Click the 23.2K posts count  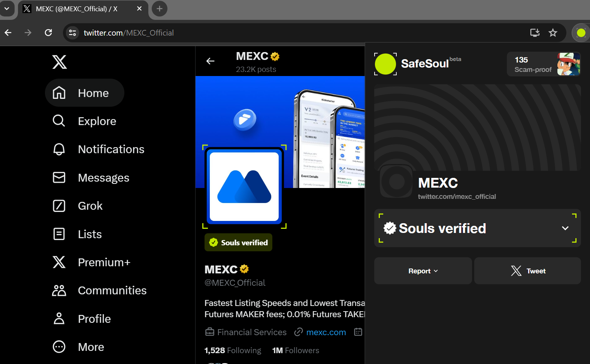256,69
